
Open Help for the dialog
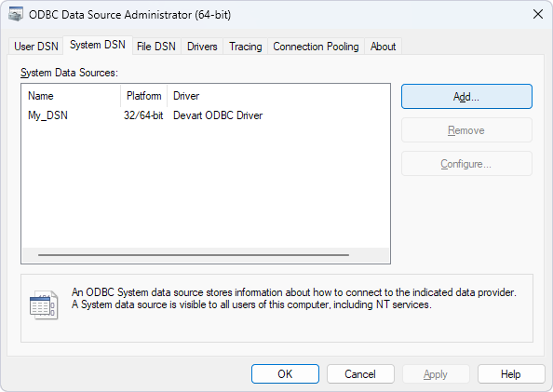511,374
